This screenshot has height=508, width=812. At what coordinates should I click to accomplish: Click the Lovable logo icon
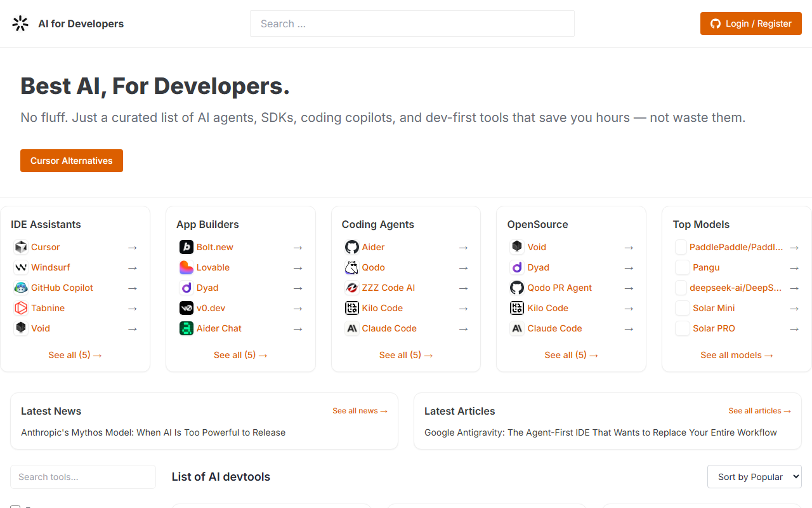[x=187, y=267]
